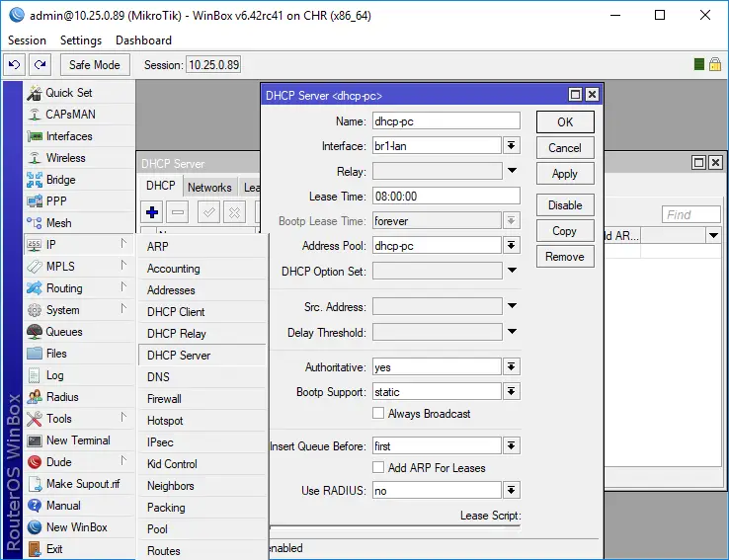The width and height of the screenshot is (729, 560).
Task: Click the checkmark enable icon in DHCP Server list
Action: (x=208, y=213)
